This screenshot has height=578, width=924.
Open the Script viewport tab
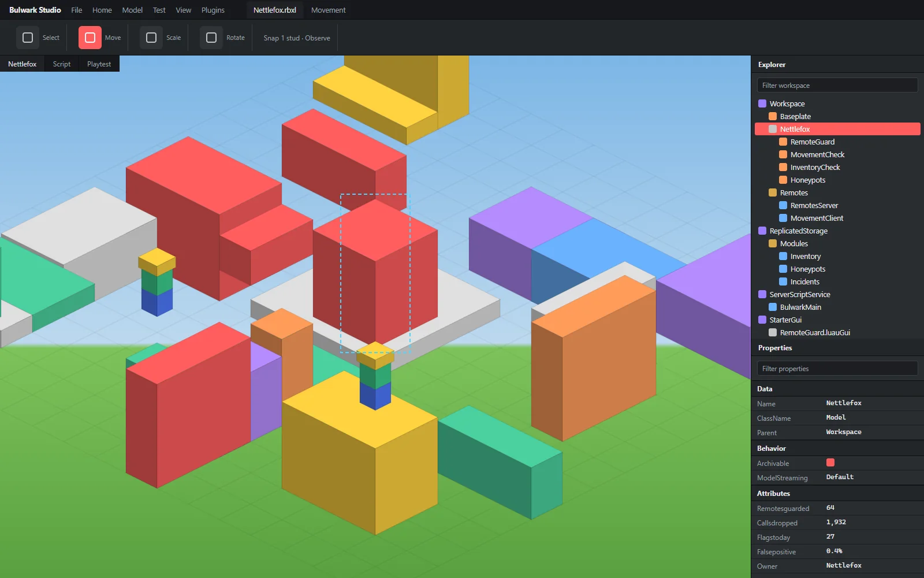point(62,64)
